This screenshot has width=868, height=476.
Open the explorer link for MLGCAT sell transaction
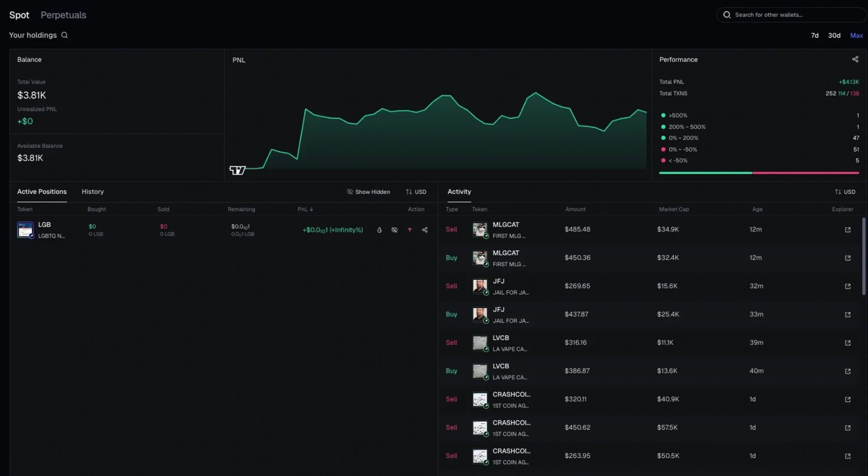pyautogui.click(x=847, y=229)
